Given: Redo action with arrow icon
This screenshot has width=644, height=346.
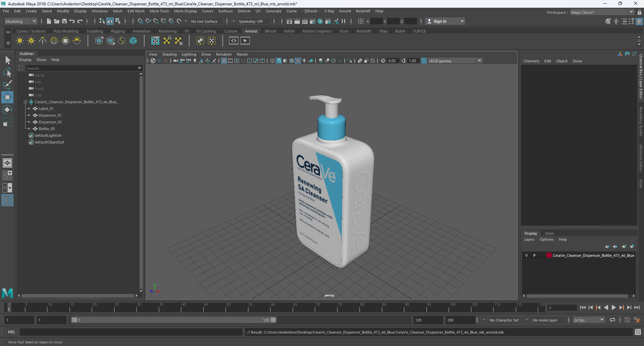Looking at the screenshot, I should point(80,21).
